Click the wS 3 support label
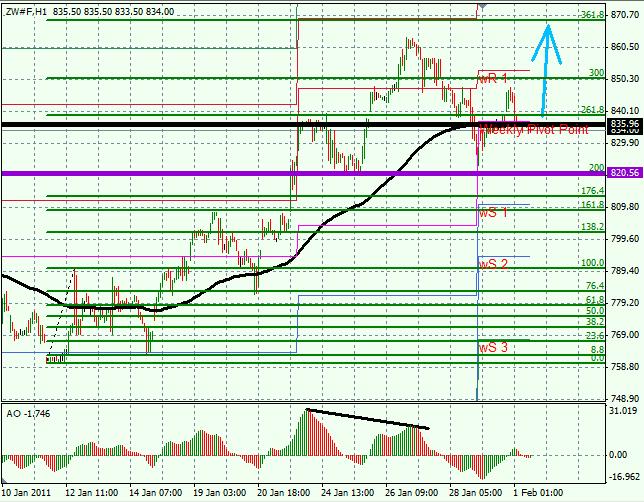The image size is (644, 502). (x=493, y=348)
